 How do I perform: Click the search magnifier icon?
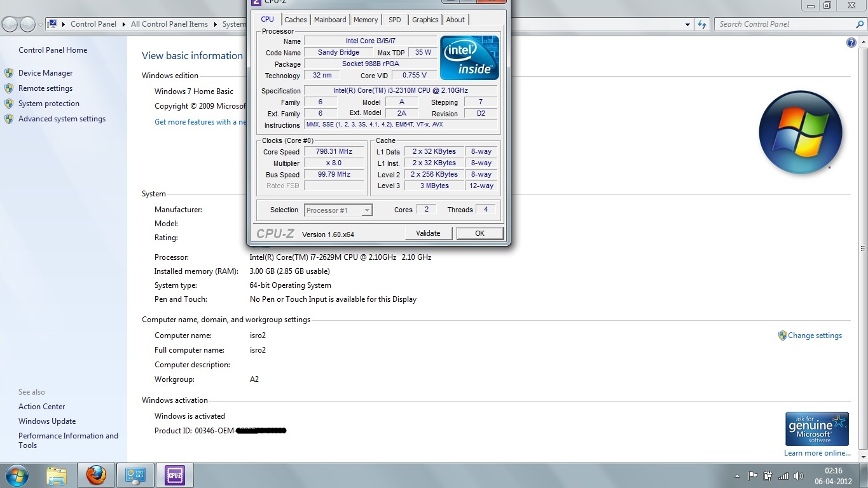pyautogui.click(x=860, y=24)
